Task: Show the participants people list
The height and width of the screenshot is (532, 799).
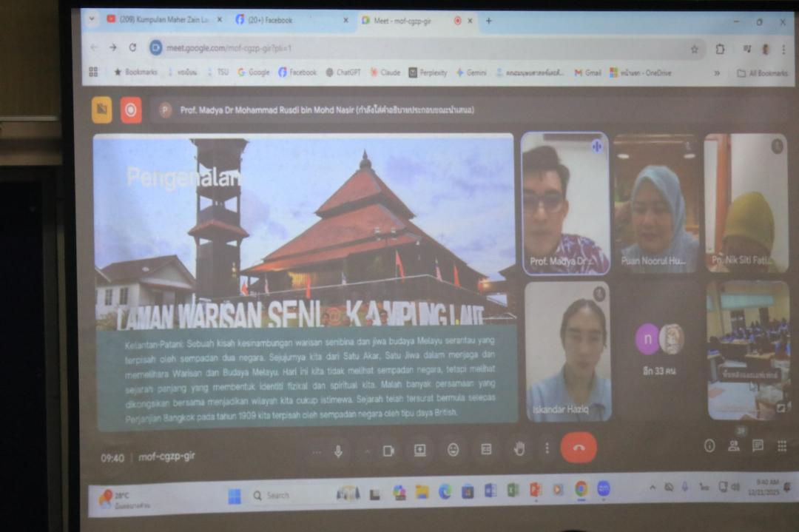Action: tap(733, 445)
